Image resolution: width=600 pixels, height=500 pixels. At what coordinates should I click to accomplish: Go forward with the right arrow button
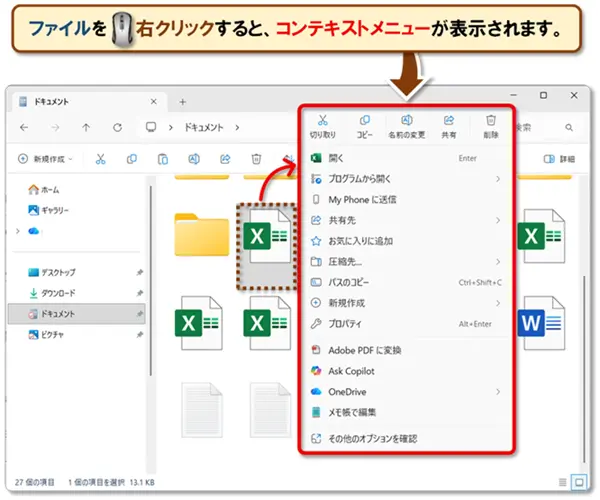pos(55,127)
